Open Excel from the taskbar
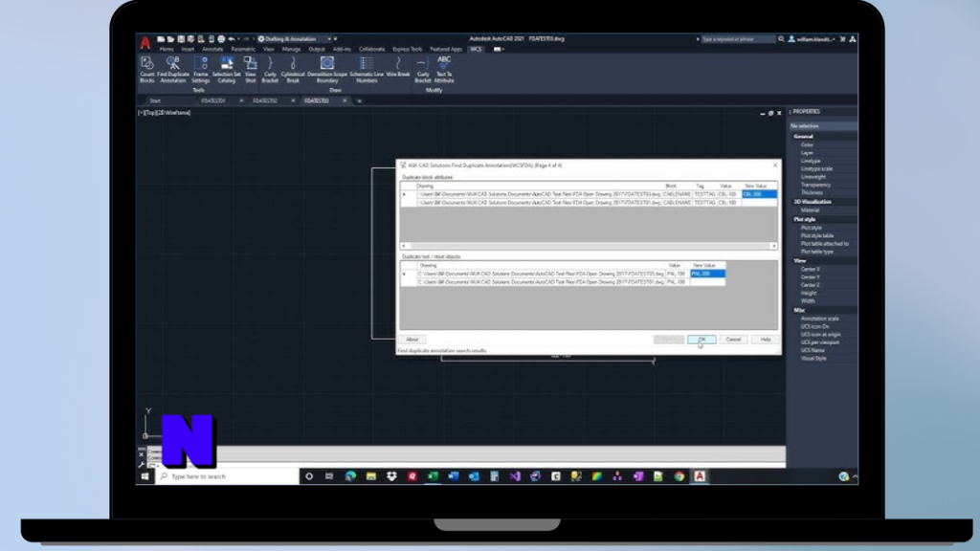The width and height of the screenshot is (980, 551). pos(433,476)
